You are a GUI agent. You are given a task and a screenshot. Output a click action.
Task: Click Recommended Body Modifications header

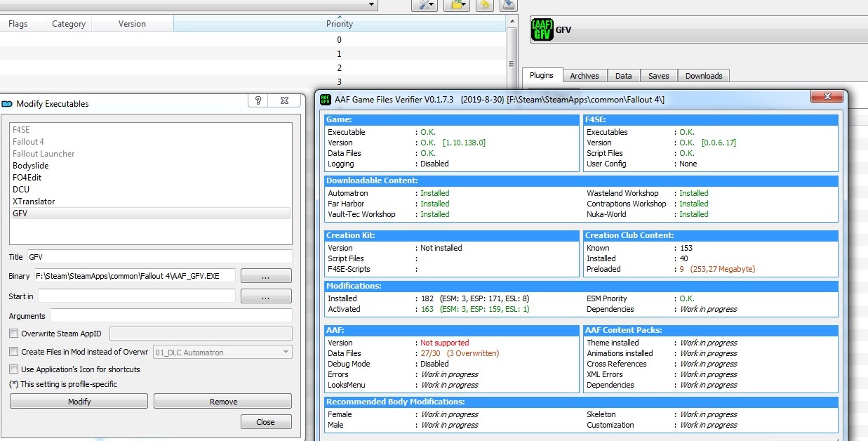[581, 402]
